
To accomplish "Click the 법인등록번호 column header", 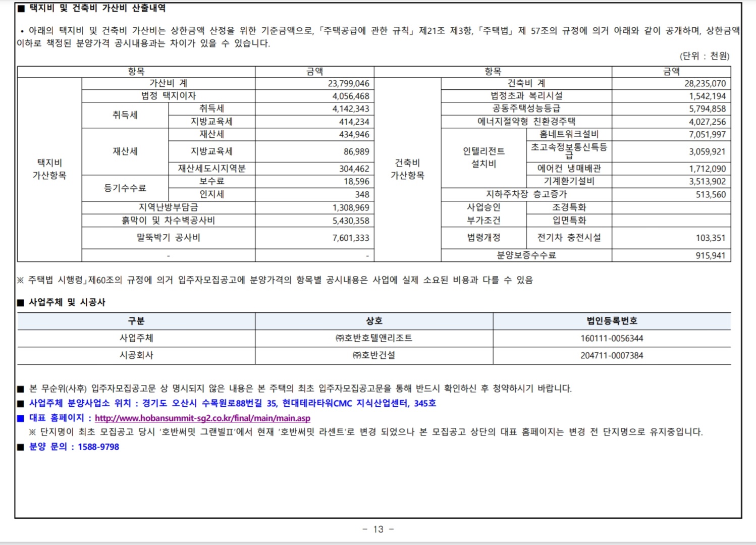I will click(612, 321).
